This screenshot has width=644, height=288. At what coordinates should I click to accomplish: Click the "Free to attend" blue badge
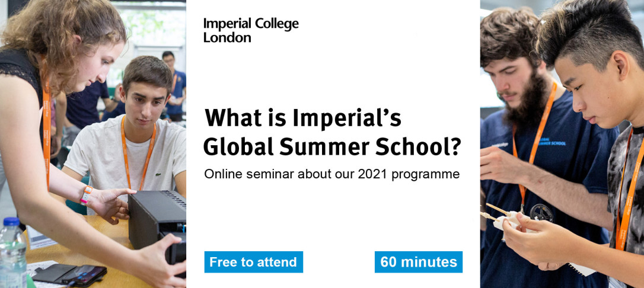pos(253,262)
